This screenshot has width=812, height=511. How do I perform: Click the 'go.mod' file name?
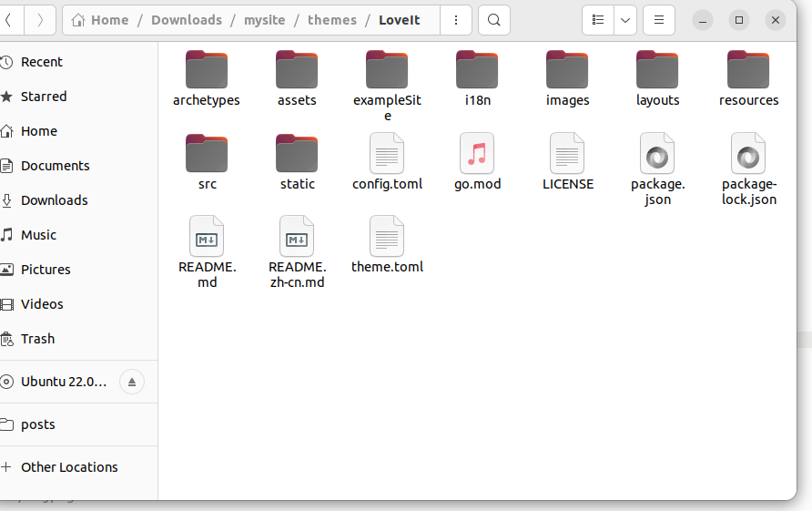pyautogui.click(x=478, y=185)
